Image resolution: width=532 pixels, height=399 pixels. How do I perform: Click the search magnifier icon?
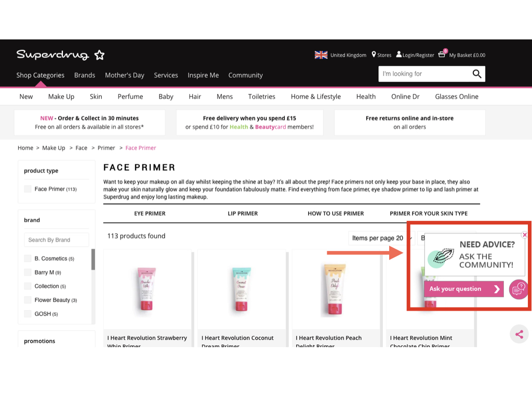coord(477,74)
